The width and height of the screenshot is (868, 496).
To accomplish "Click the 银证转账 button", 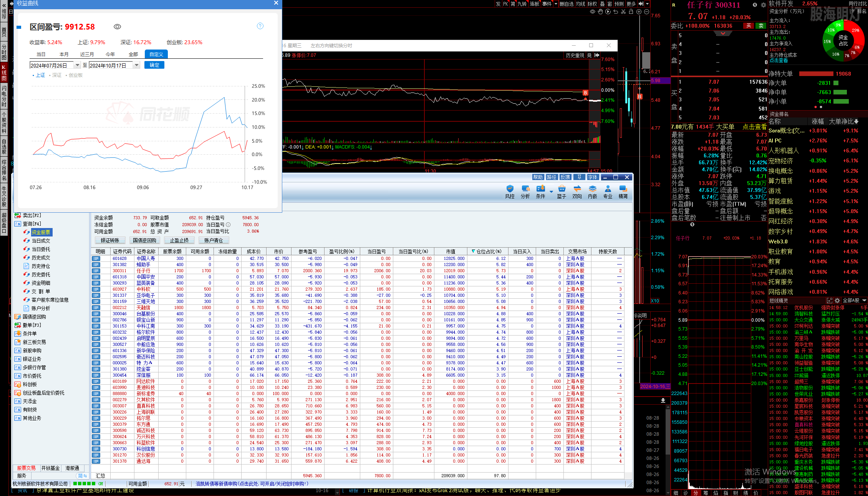I will [x=110, y=240].
